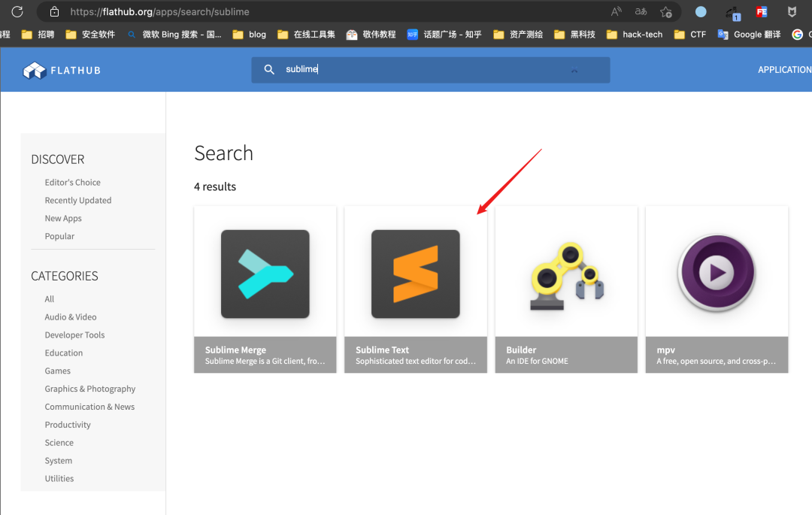Open the Builder app icon
Screen dimensions: 812x515
point(567,275)
